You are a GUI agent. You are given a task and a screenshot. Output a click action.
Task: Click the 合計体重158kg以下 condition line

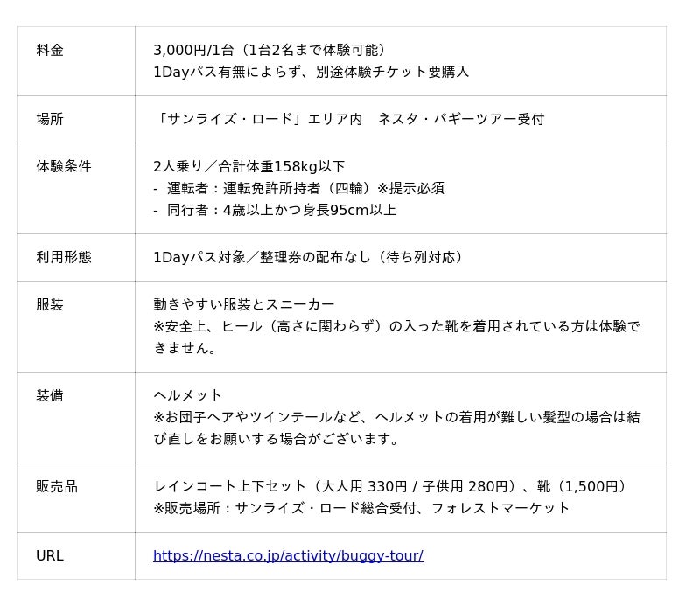(248, 166)
